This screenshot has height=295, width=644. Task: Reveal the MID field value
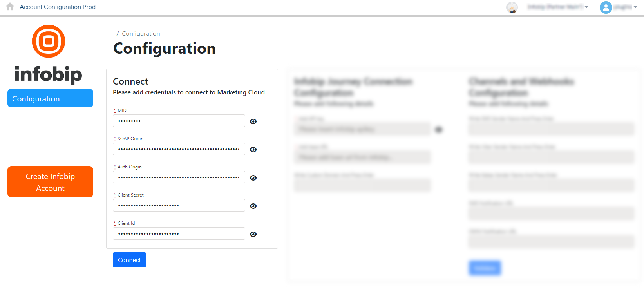click(253, 121)
